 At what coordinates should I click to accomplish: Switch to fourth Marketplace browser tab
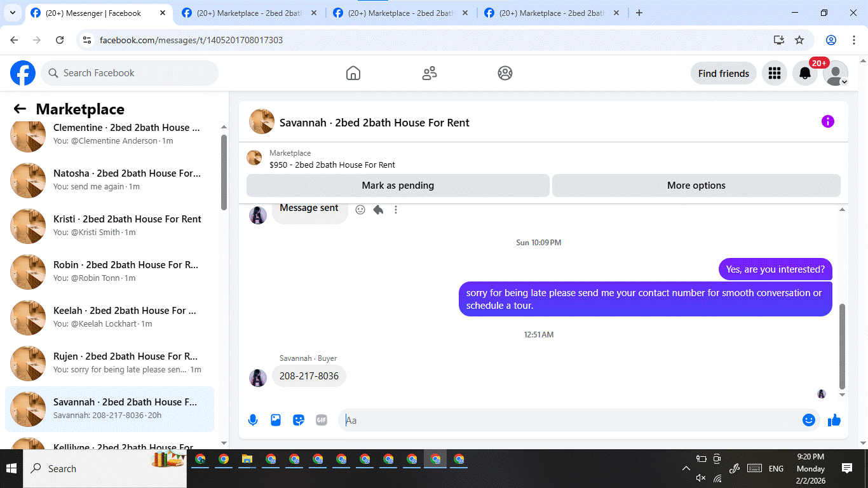552,13
